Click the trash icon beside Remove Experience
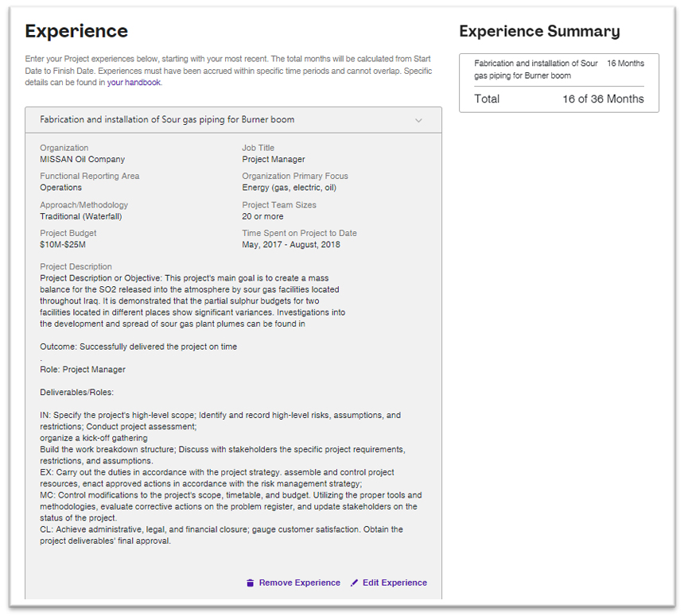Image resolution: width=684 pixels, height=616 pixels. tap(250, 583)
